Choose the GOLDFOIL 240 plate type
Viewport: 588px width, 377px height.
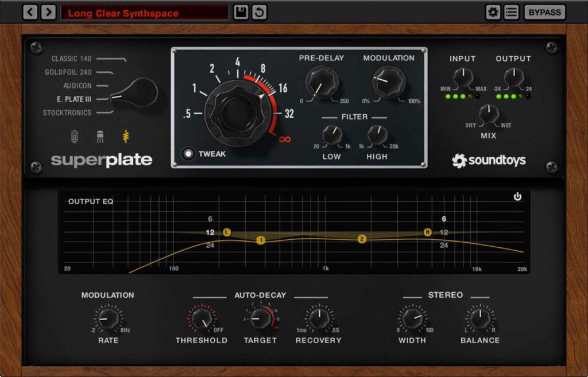click(x=68, y=72)
